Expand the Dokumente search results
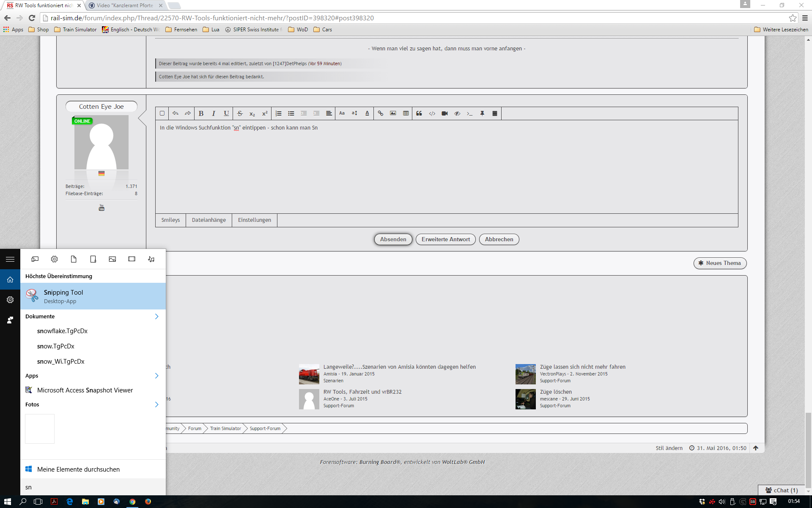Viewport: 812px width, 508px height. click(156, 317)
